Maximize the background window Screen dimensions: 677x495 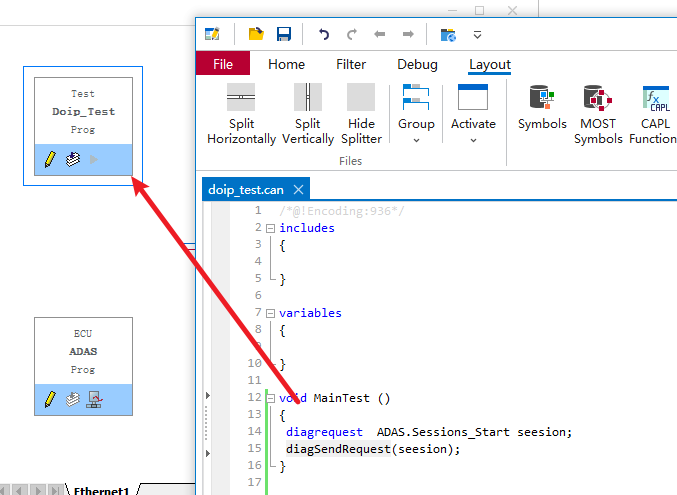pos(479,10)
